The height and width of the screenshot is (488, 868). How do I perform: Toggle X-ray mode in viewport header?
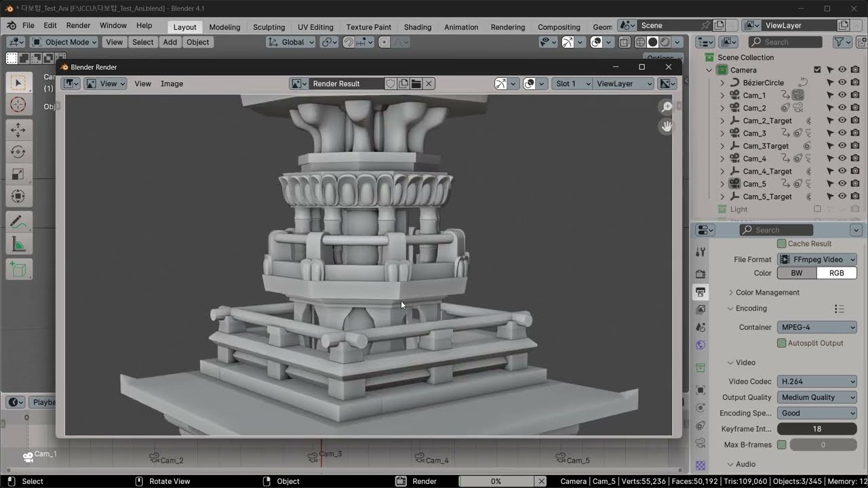[624, 42]
